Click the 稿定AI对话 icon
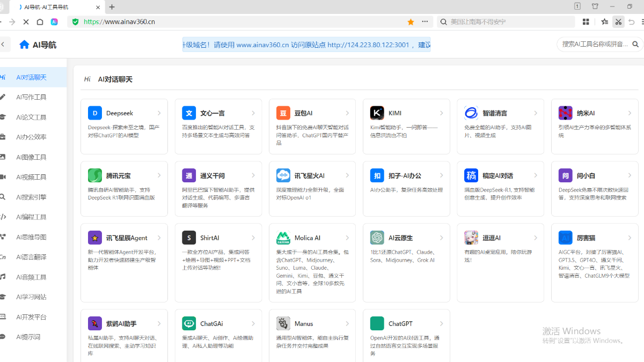Image resolution: width=644 pixels, height=362 pixels. pyautogui.click(x=471, y=175)
